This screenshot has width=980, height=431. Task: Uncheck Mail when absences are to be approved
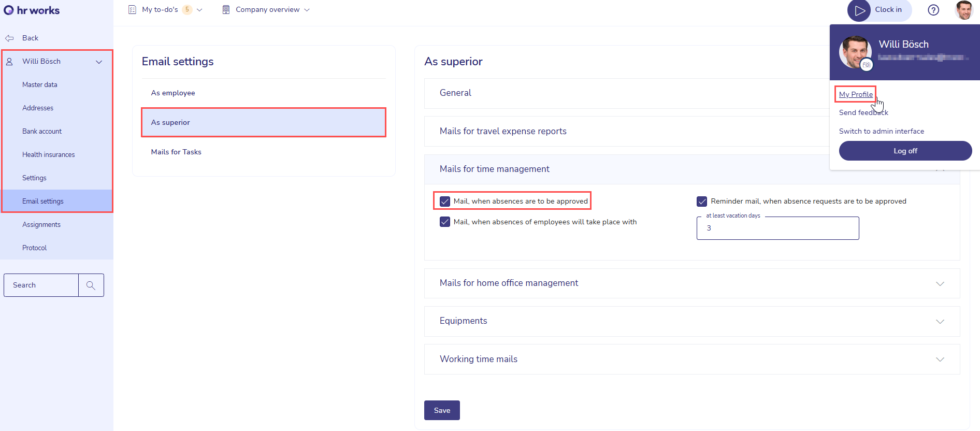click(x=445, y=202)
